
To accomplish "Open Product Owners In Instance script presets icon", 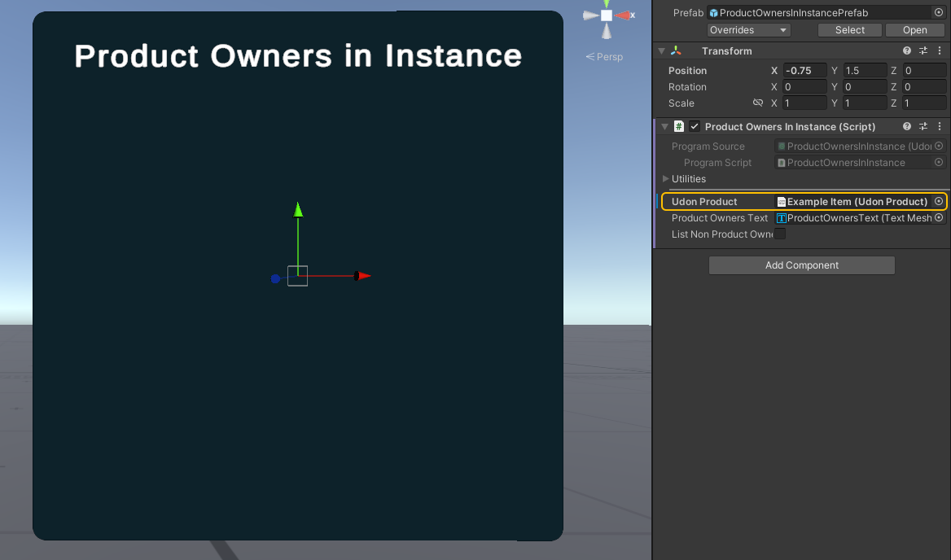I will click(x=923, y=127).
